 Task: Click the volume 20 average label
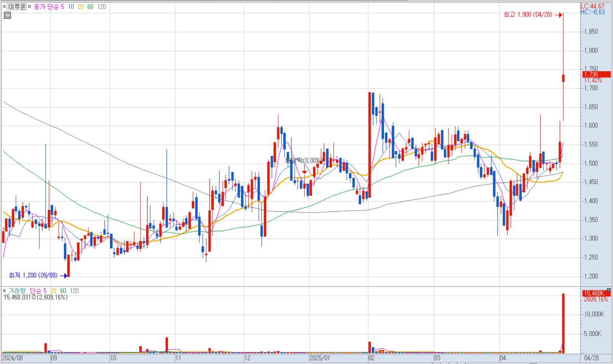53,291
